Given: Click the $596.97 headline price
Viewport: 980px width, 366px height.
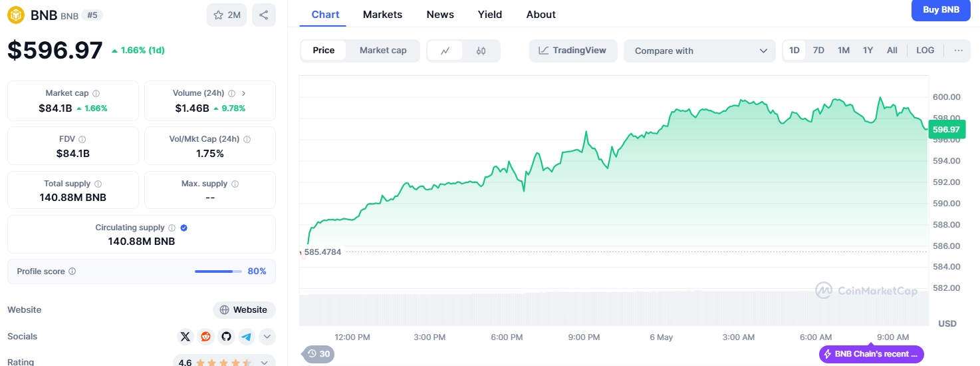Looking at the screenshot, I should pos(55,51).
